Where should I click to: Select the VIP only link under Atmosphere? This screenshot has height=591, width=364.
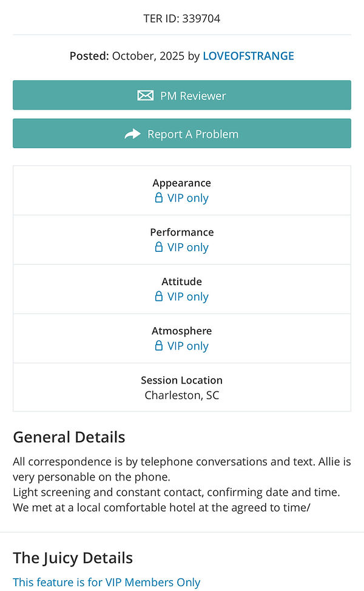click(x=187, y=345)
